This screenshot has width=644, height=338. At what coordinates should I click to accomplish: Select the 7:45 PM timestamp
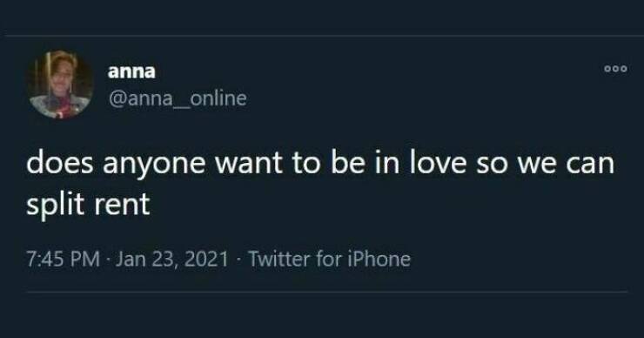pos(64,259)
